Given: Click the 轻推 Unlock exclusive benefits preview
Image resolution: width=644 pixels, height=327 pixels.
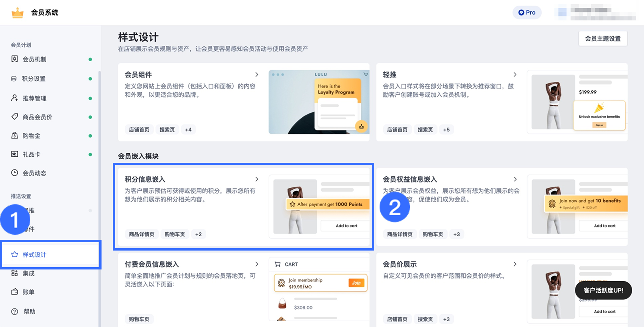Looking at the screenshot, I should tap(577, 102).
